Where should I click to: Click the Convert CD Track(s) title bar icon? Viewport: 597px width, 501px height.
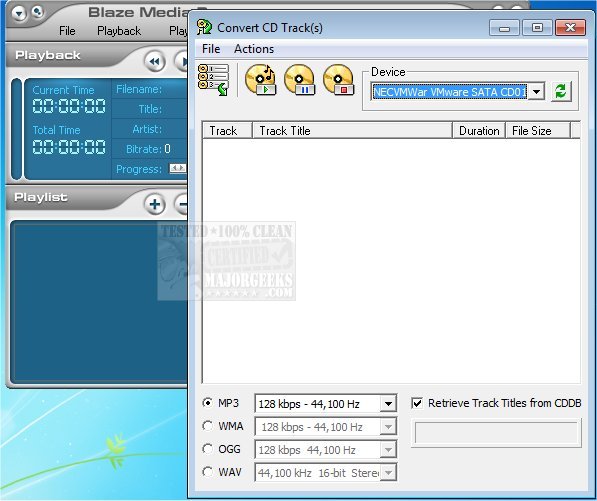pyautogui.click(x=204, y=27)
